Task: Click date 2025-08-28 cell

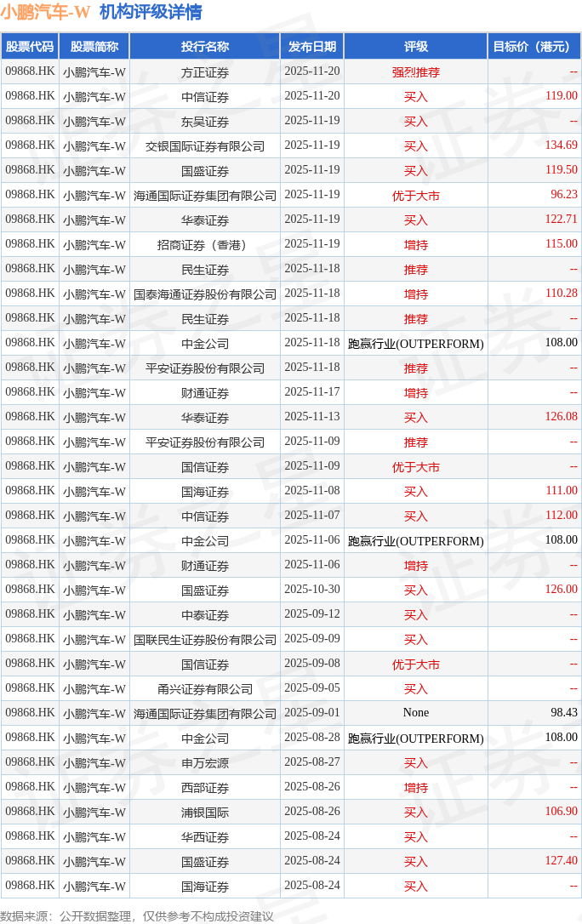Action: click(x=312, y=738)
